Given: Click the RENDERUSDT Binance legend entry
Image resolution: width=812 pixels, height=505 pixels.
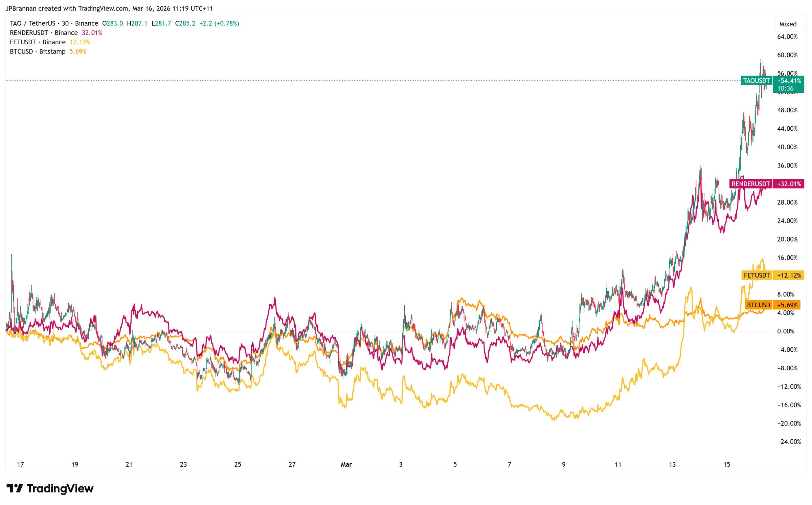Looking at the screenshot, I should pyautogui.click(x=44, y=33).
